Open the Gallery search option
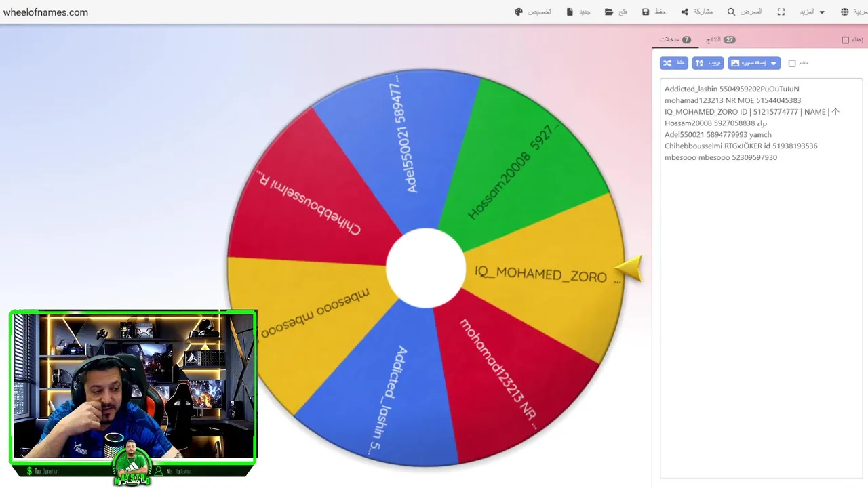Viewport: 868px width, 488px height. [745, 12]
